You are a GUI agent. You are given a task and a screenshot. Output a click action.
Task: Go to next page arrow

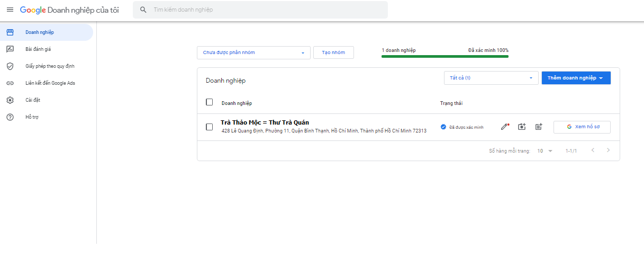tap(609, 151)
